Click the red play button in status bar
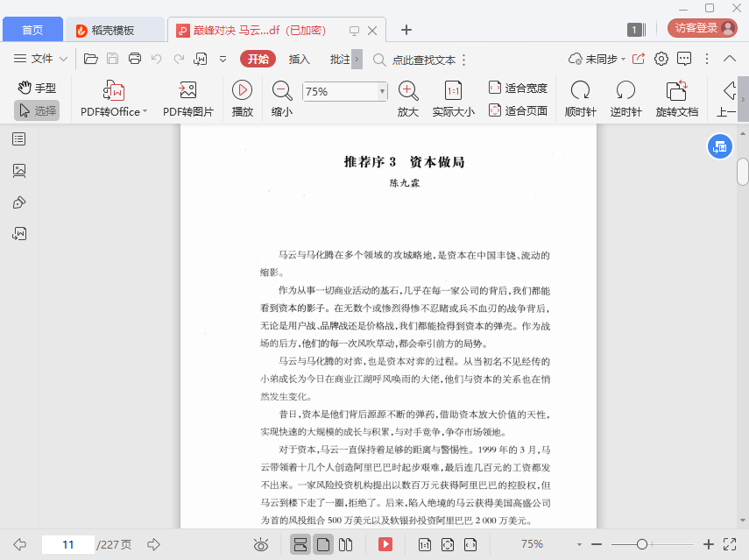749x560 pixels. pyautogui.click(x=385, y=544)
